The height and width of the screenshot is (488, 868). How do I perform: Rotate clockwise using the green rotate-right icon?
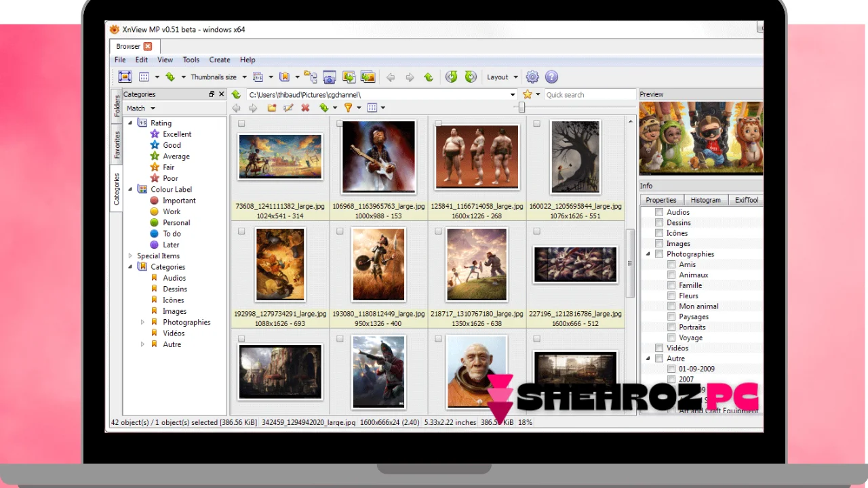click(x=471, y=77)
